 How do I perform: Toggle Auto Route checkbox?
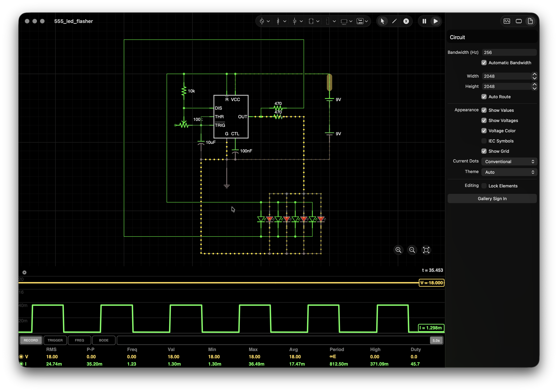[484, 97]
